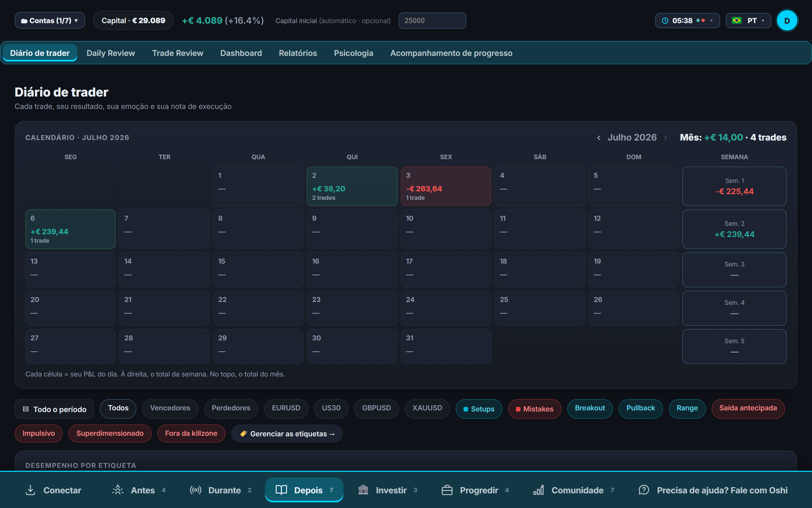Filter by EURUSD symbol chip
812x508 pixels.
coord(286,408)
